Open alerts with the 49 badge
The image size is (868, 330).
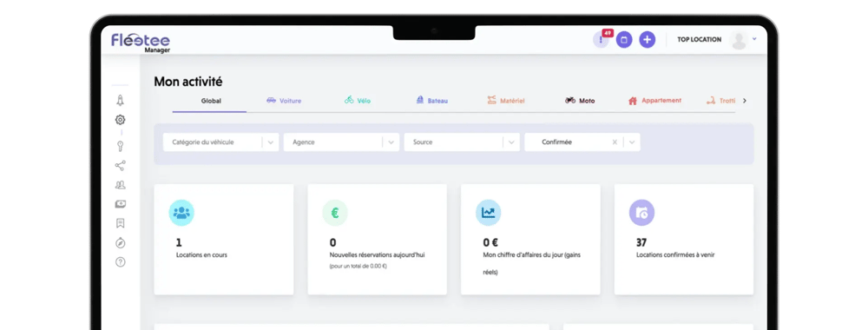tap(602, 40)
